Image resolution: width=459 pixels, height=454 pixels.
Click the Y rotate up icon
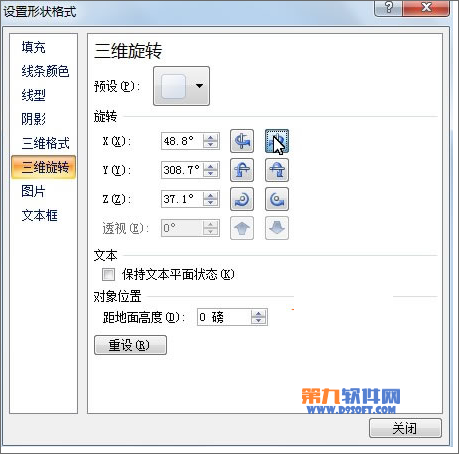[x=242, y=170]
